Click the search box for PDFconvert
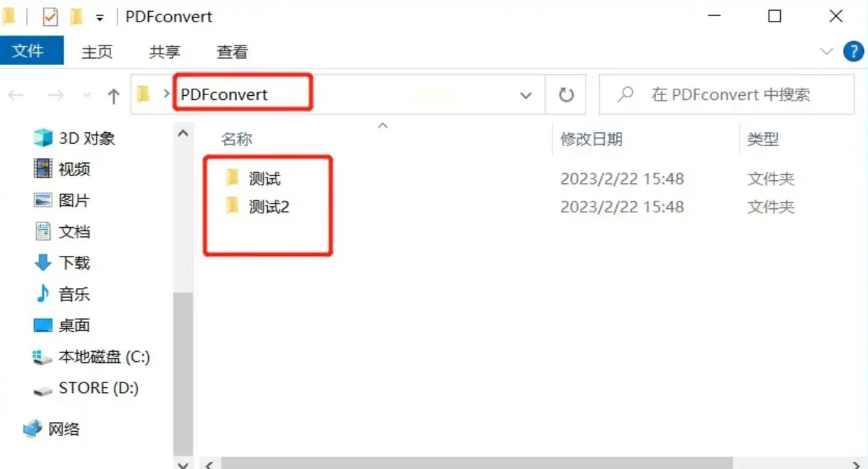The image size is (868, 469). click(x=727, y=95)
